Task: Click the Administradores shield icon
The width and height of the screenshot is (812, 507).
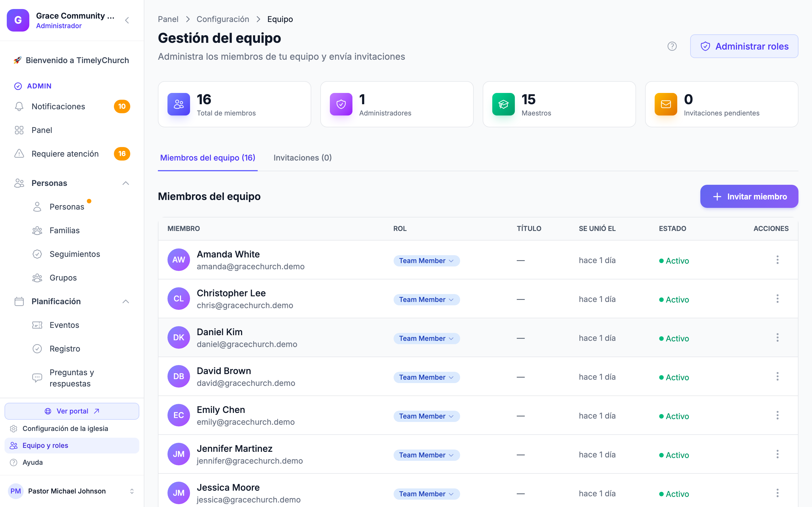Action: click(341, 104)
